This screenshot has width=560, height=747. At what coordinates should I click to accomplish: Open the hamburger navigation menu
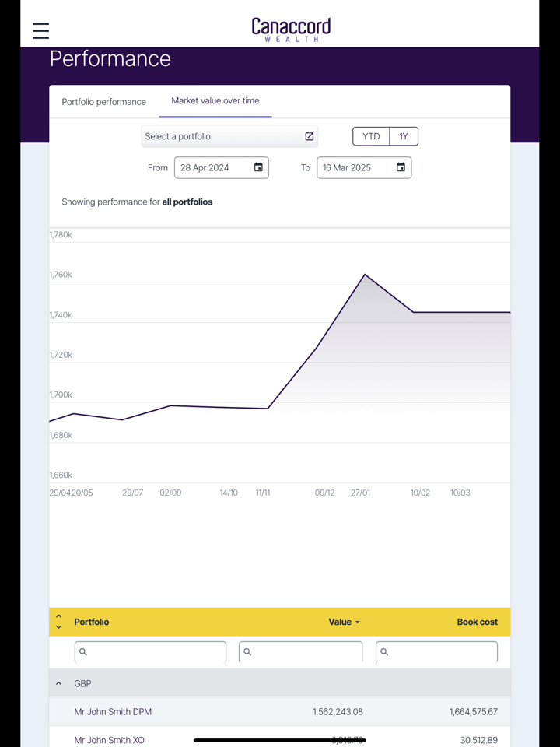41,30
